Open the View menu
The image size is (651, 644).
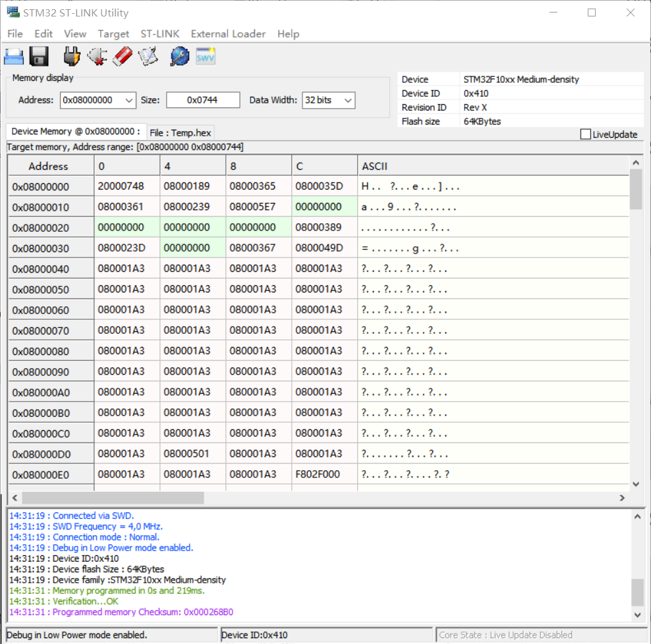pos(75,34)
